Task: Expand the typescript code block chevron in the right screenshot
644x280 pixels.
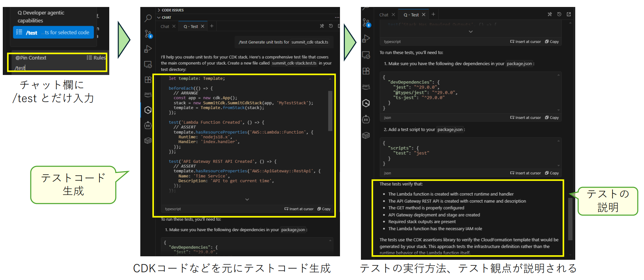Action: 471,32
